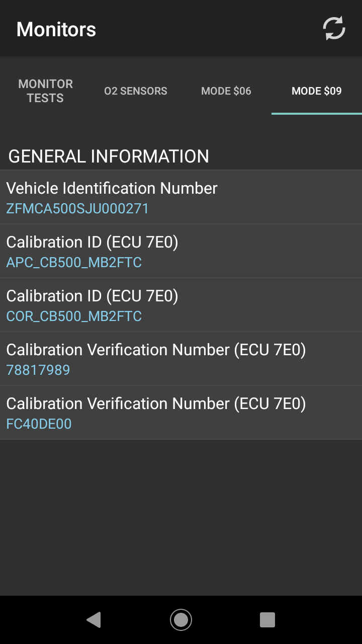Viewport: 362px width, 644px height.
Task: Click the Calibration ID label above APC_CB500_MB2FTC
Action: 92,242
